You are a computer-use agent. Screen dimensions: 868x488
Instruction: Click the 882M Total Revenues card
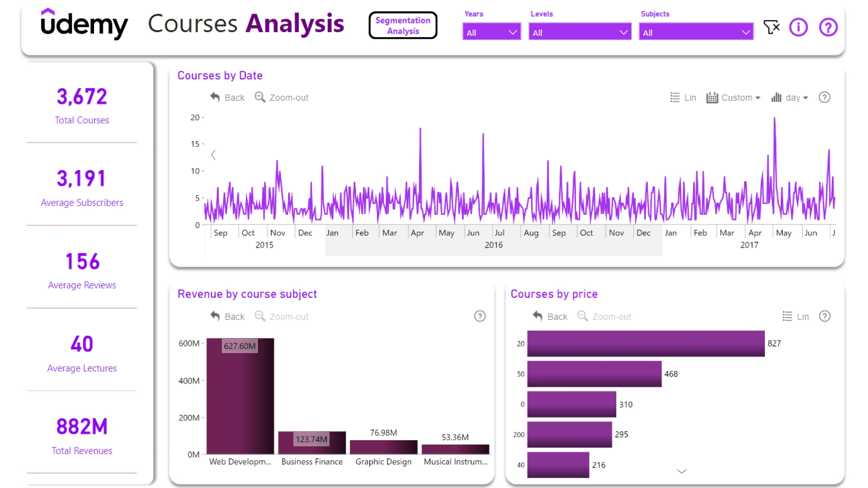(82, 436)
